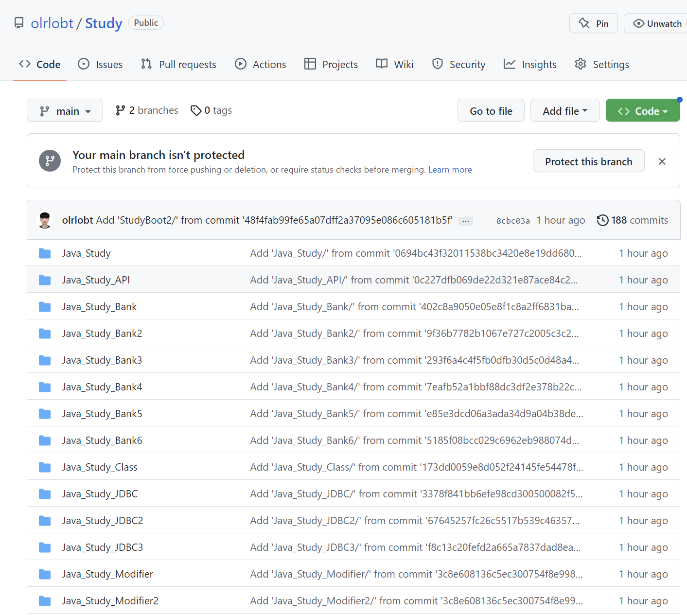Click the folder icon for Java_Study_JDBC2
Screen dimensions: 687x616
point(45,521)
